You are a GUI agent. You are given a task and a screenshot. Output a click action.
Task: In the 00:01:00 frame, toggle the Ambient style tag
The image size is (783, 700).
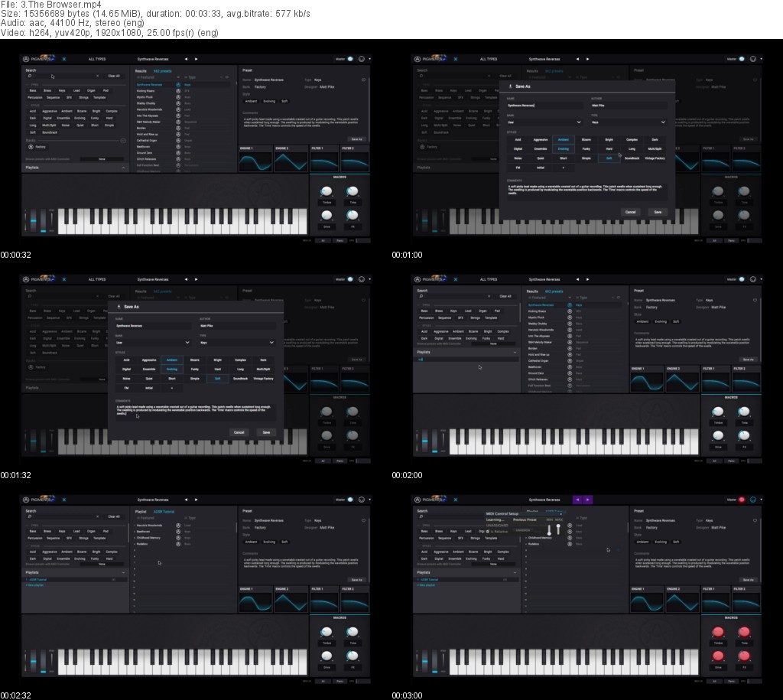coord(564,140)
